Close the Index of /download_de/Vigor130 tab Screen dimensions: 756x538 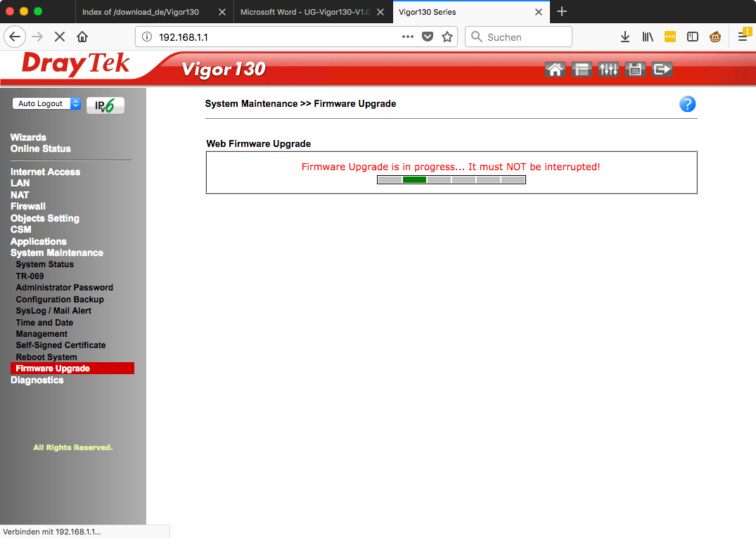[222, 12]
